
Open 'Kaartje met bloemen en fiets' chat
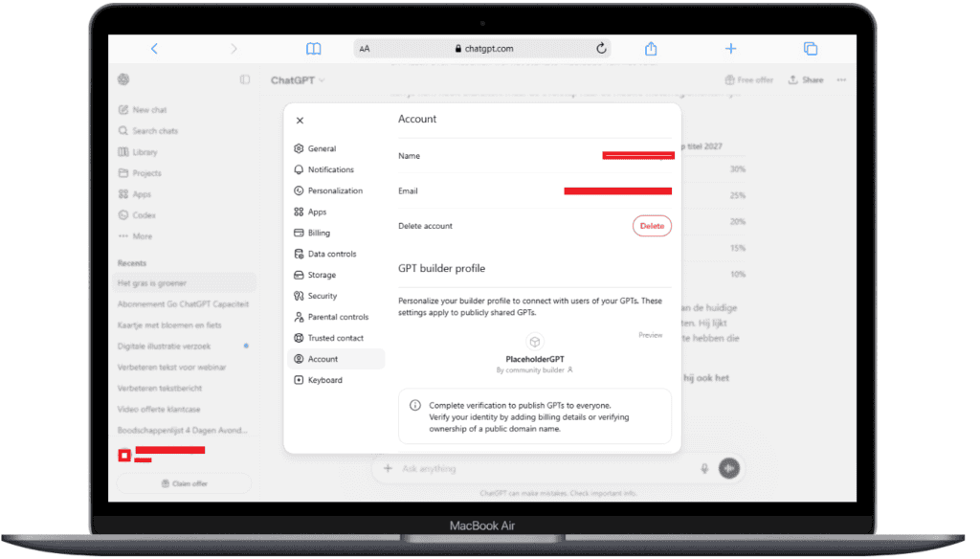pos(186,325)
